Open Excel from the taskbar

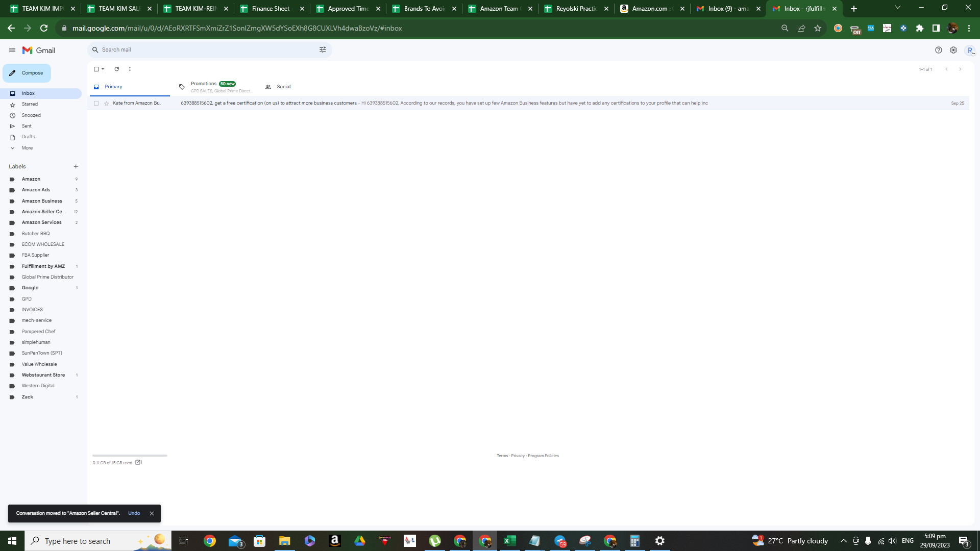pyautogui.click(x=509, y=541)
